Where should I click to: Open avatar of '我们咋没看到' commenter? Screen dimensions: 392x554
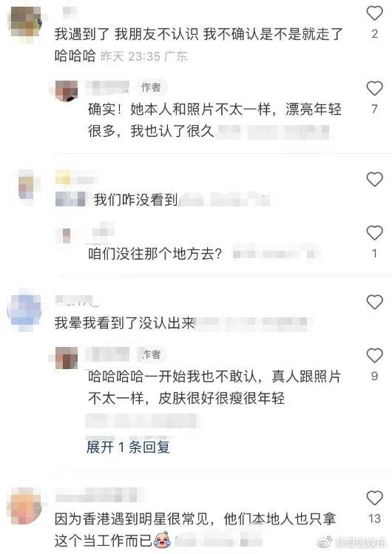[x=25, y=187]
